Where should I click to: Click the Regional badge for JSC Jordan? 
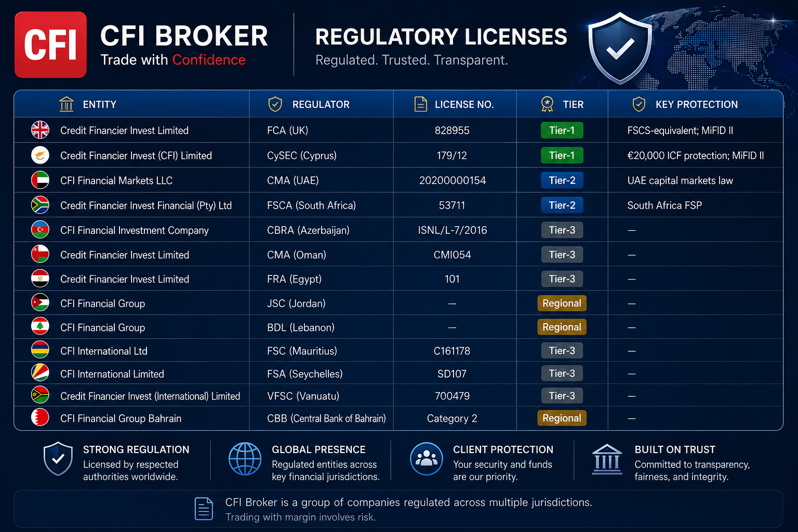562,303
